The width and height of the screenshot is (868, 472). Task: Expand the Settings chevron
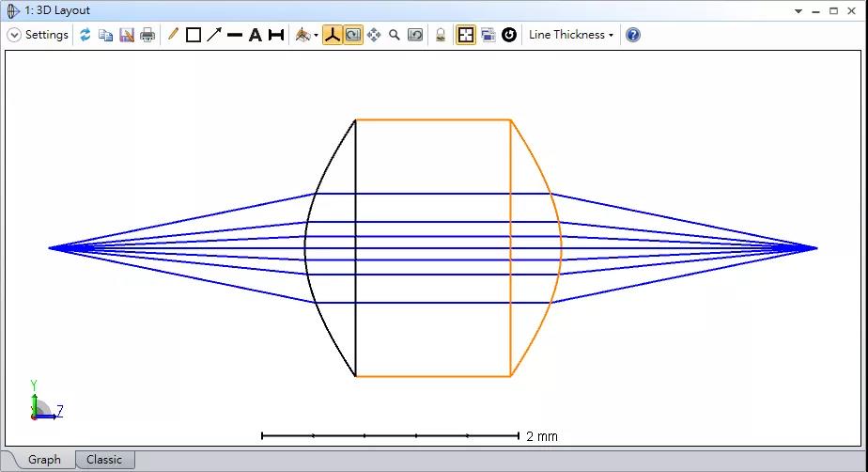pyautogui.click(x=14, y=35)
